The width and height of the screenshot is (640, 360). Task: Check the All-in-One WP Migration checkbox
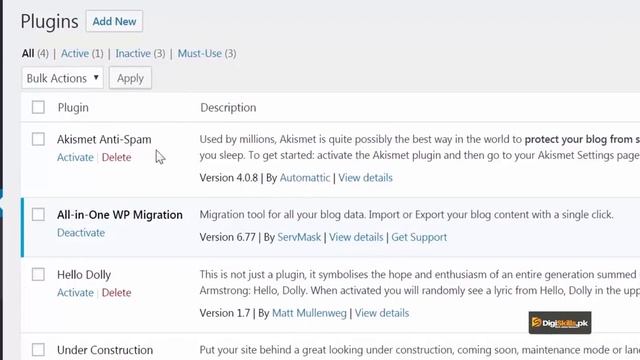pos(38,214)
